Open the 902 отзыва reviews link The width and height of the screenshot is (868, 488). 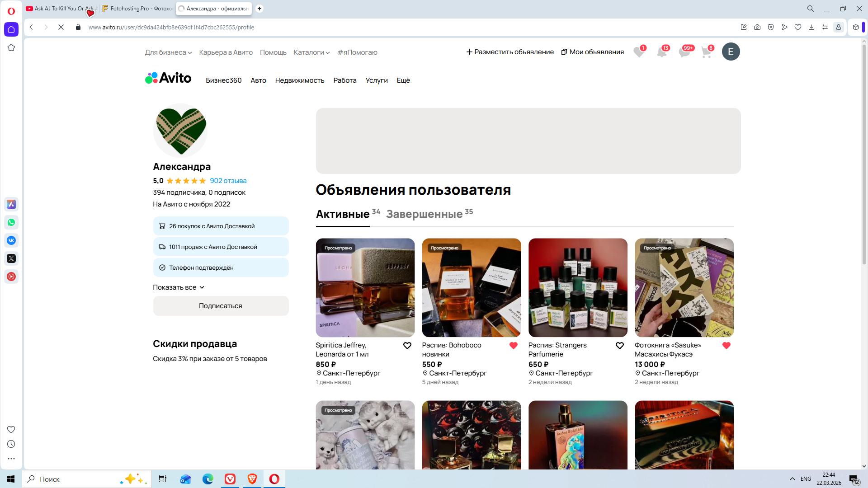[x=228, y=181]
